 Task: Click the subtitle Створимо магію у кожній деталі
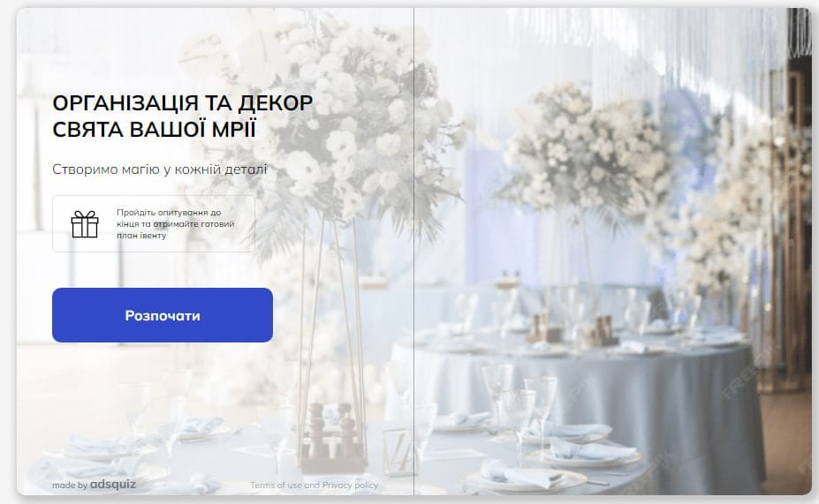click(160, 169)
